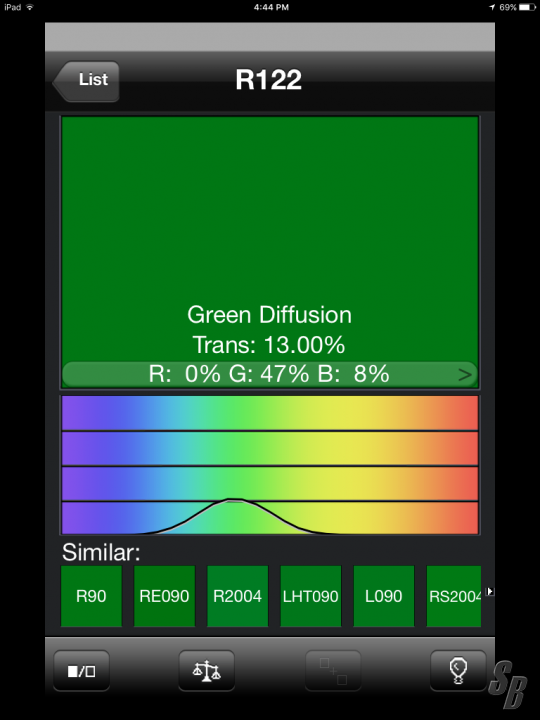
Task: Pick the L090 similar gel swatch
Action: click(x=384, y=596)
